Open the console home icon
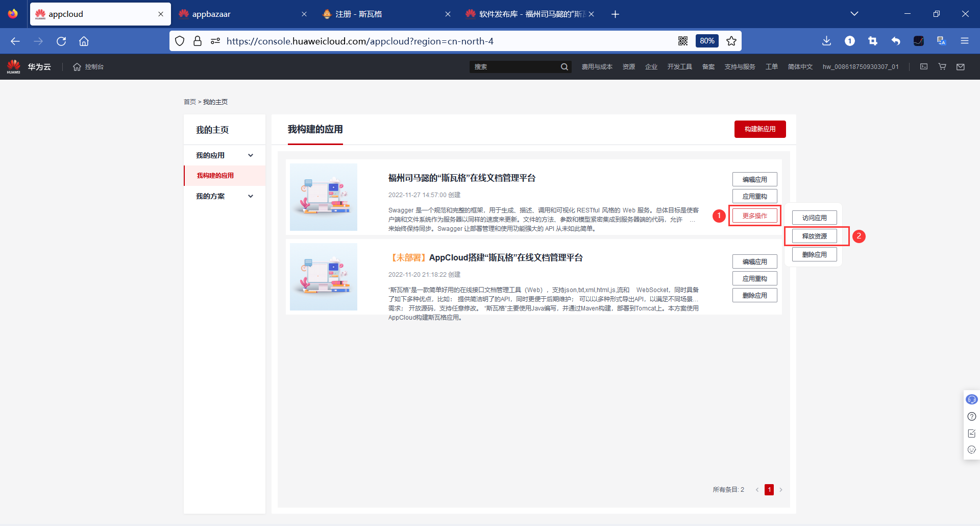 click(77, 67)
